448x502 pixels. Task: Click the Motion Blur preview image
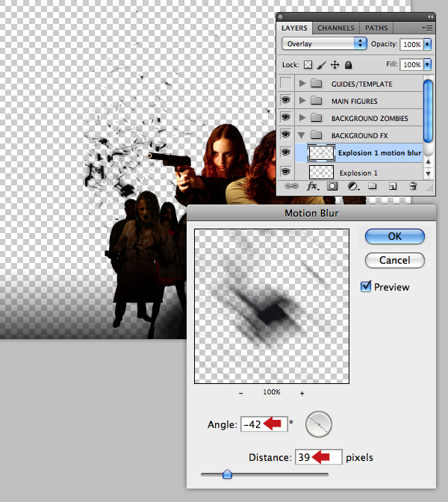272,306
